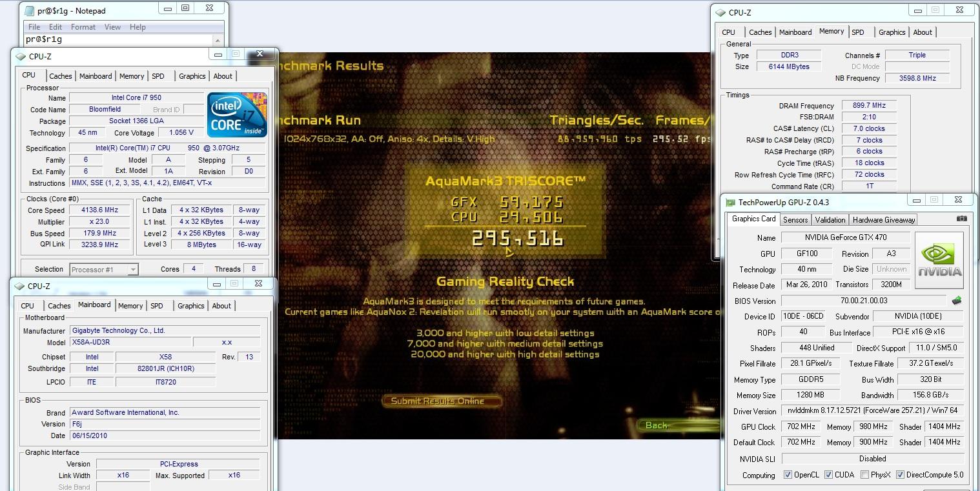Viewport: 980px width, 491px height.
Task: Open Notepad's Help menu
Action: point(138,27)
